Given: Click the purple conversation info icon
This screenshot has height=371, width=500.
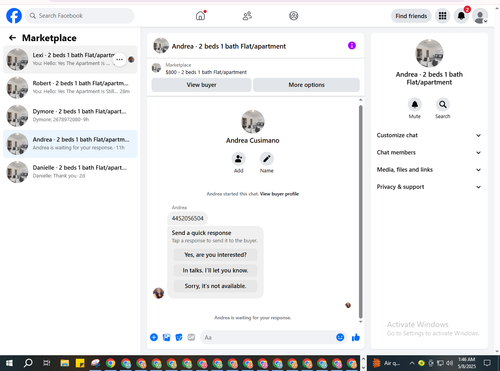Looking at the screenshot, I should 352,46.
